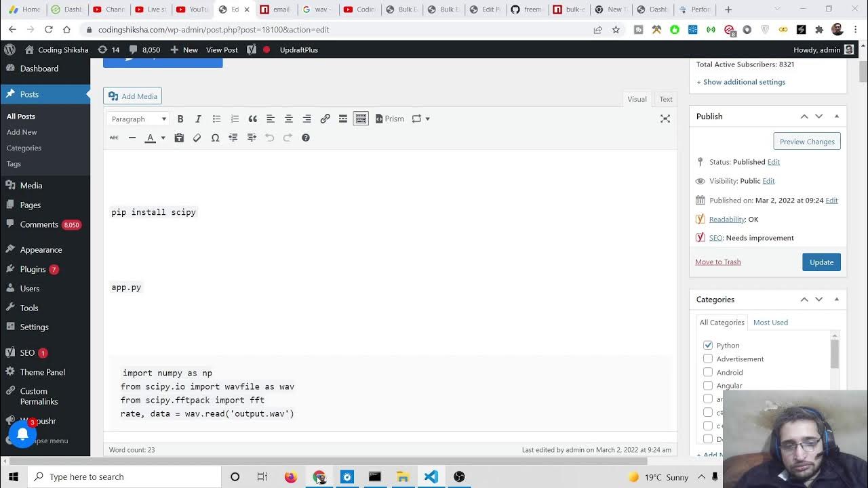Viewport: 868px width, 488px height.
Task: Click the clear formatting eraser icon
Action: [197, 138]
